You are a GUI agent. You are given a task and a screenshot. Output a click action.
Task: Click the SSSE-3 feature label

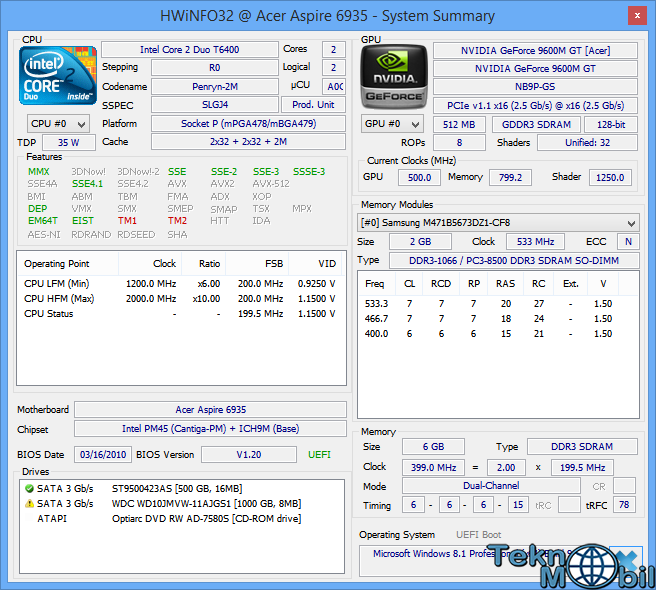309,172
